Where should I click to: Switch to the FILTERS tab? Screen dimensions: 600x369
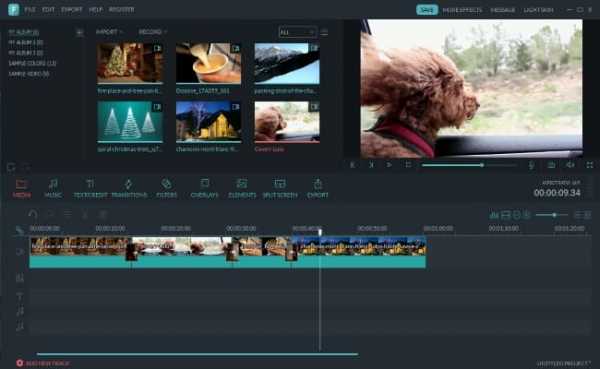point(167,188)
